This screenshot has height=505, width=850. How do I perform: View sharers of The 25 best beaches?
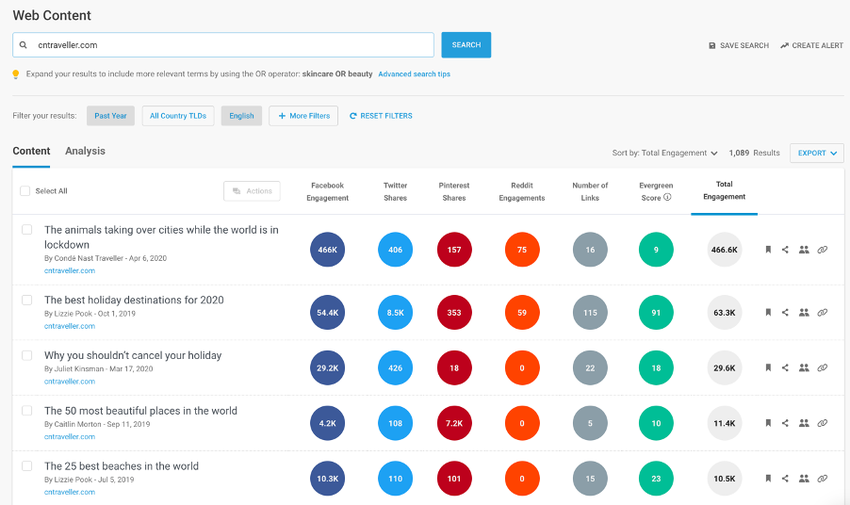coord(804,478)
